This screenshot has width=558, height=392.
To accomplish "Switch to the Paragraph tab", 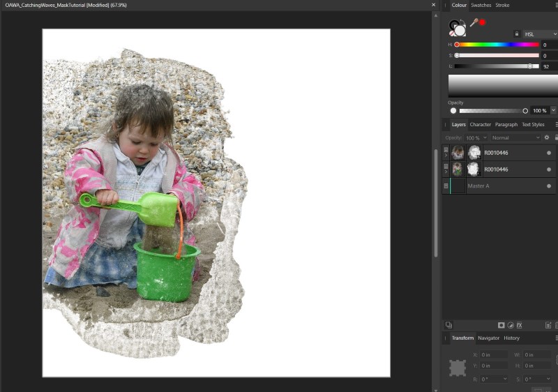I will pos(506,124).
